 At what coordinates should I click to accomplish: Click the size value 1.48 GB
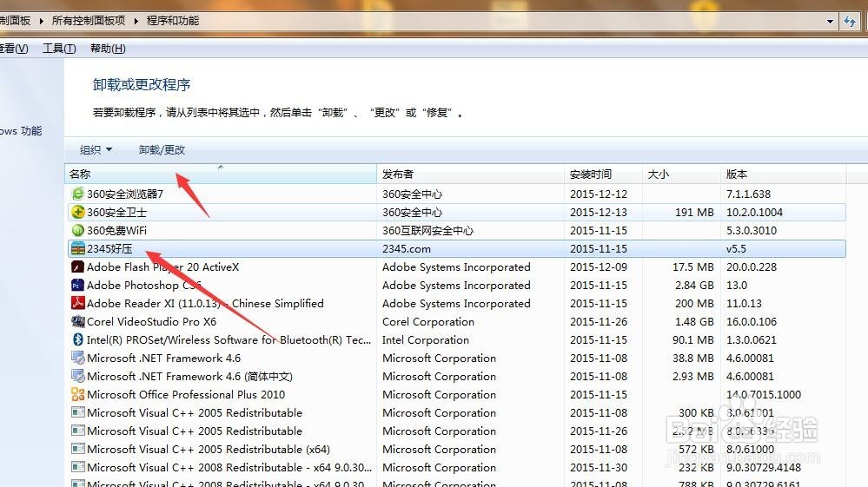tap(694, 322)
